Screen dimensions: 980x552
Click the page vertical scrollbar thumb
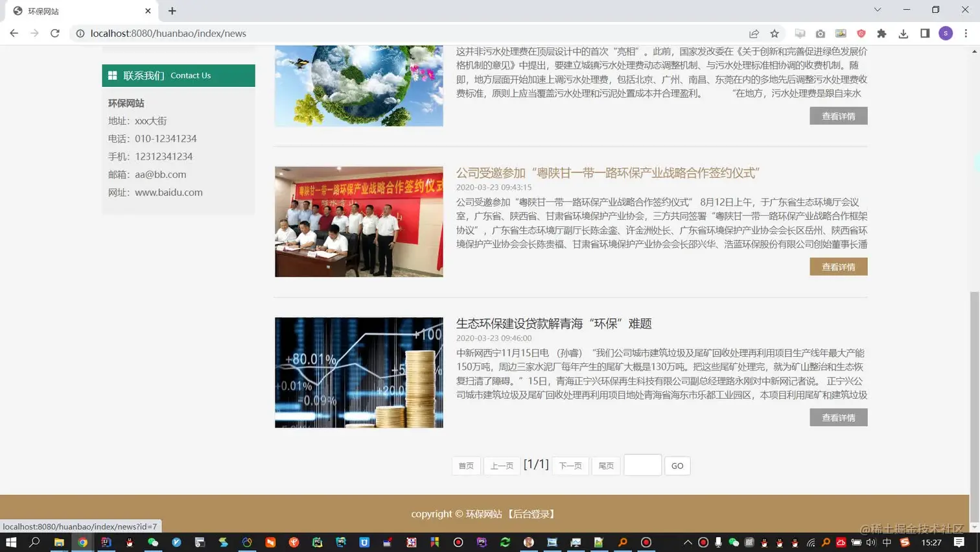point(974,407)
